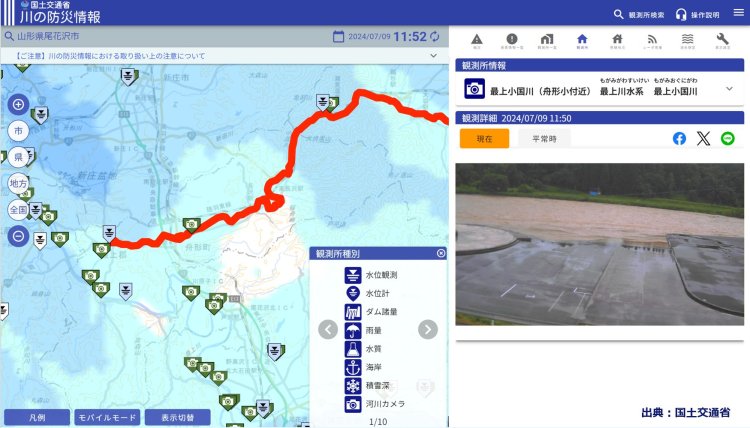Refresh the time with the reload icon
The image size is (750, 428).
click(434, 36)
